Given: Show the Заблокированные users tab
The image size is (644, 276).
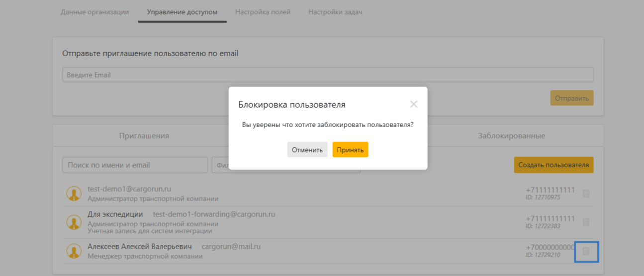Looking at the screenshot, I should pos(511,136).
